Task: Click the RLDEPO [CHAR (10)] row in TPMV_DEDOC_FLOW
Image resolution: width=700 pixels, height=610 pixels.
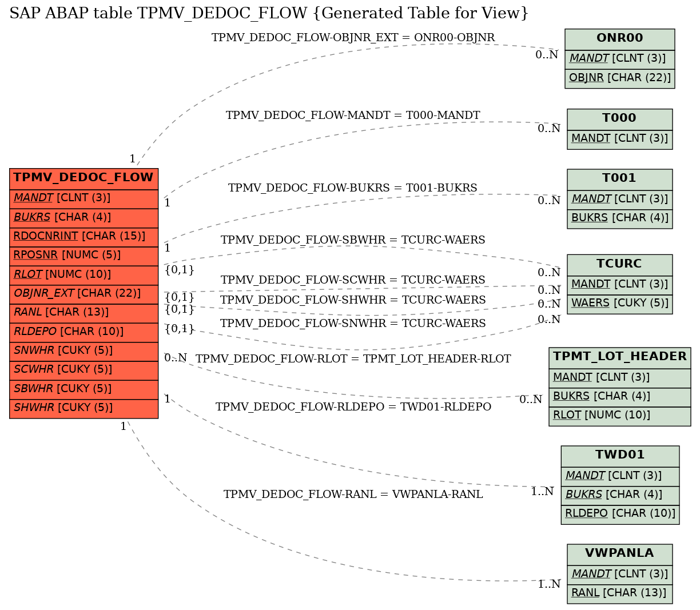Action: coord(83,332)
